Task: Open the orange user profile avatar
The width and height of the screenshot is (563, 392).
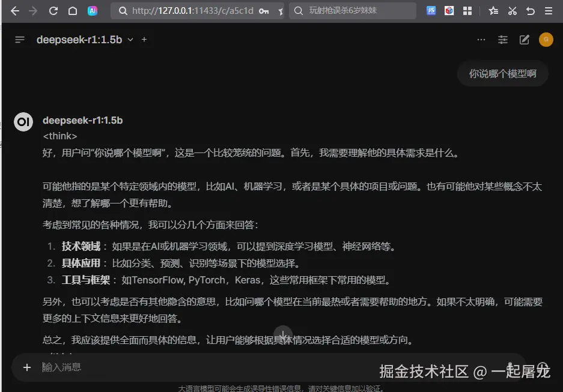Action: (546, 40)
